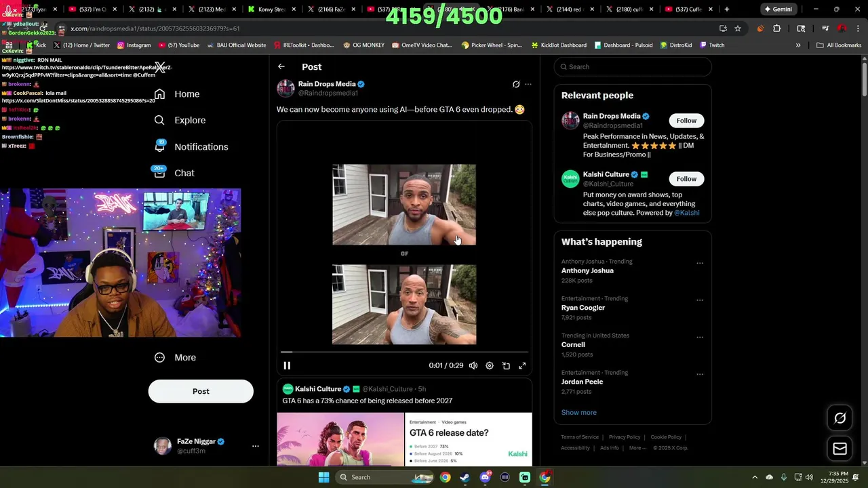
Task: Show hidden tray icons chevron
Action: pyautogui.click(x=755, y=477)
